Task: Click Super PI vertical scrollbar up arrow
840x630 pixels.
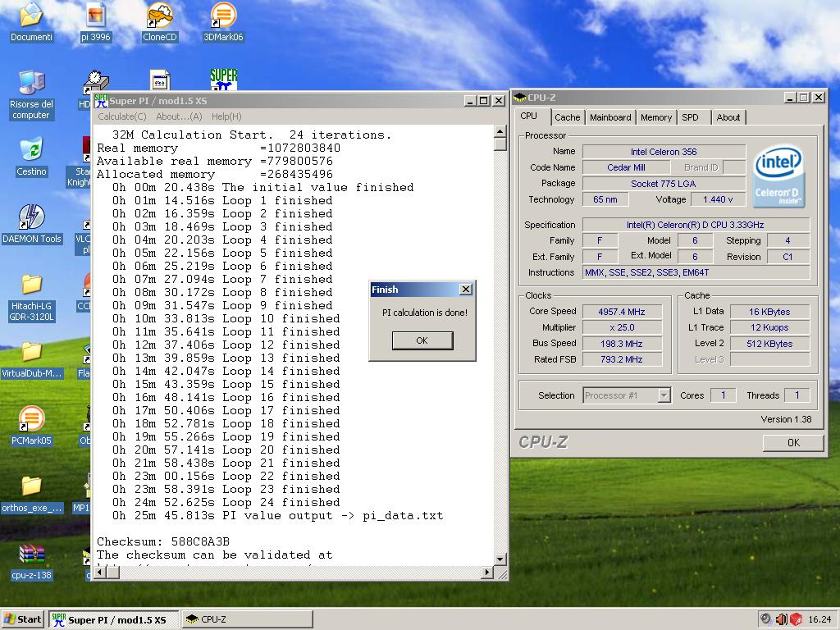Action: (x=500, y=131)
